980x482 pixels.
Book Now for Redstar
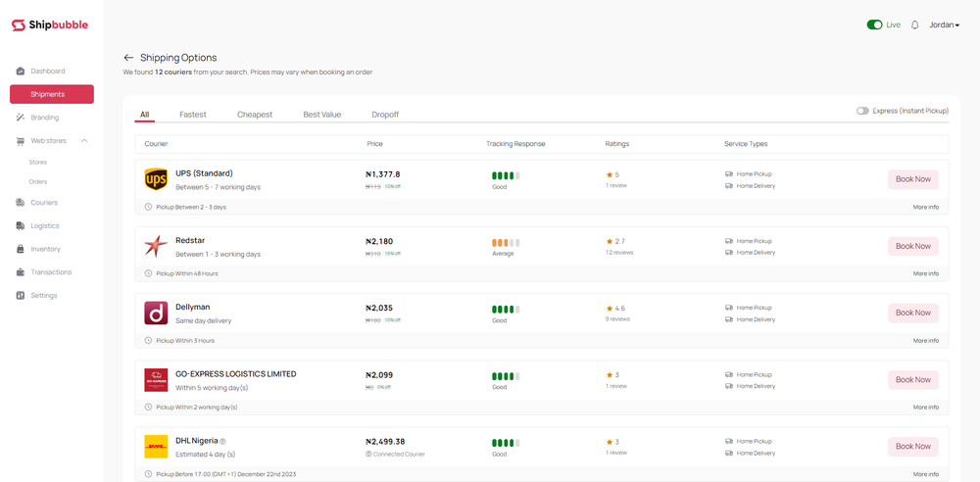(913, 246)
